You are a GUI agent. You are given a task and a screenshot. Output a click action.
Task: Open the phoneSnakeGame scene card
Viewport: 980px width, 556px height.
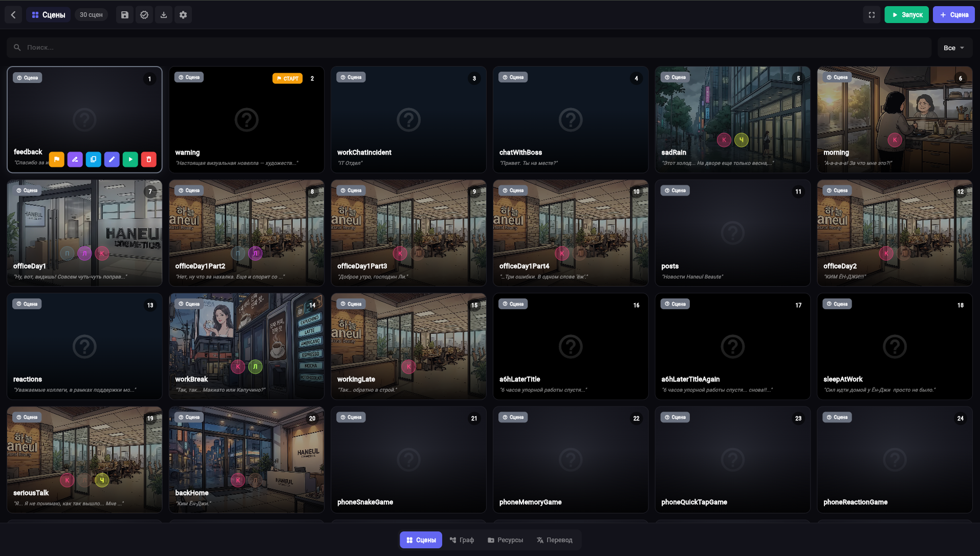pyautogui.click(x=408, y=460)
